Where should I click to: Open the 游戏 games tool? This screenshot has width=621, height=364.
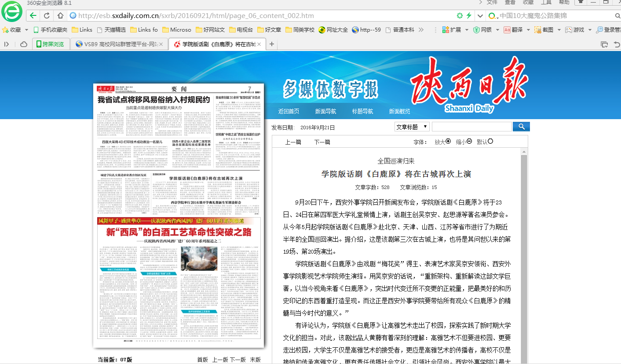point(575,30)
